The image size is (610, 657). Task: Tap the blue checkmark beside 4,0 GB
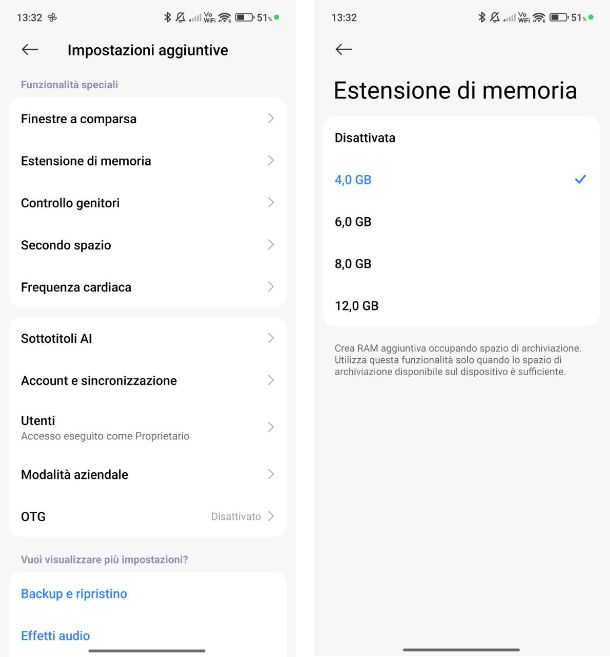point(580,180)
